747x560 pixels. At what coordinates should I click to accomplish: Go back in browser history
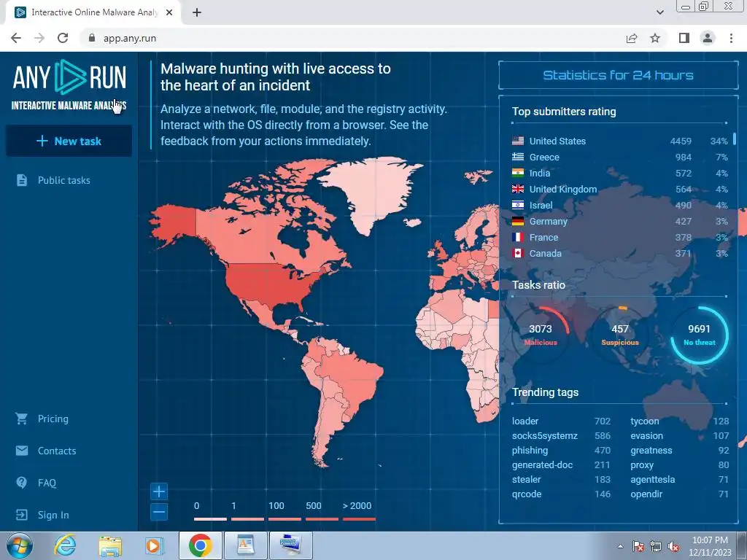tap(16, 38)
